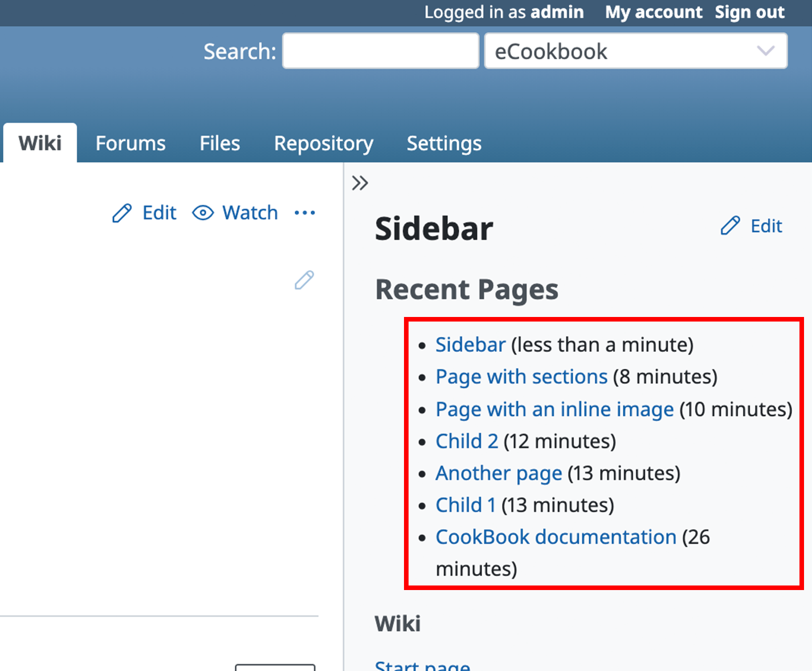Viewport: 812px width, 671px height.
Task: Go to the Repository tab
Action: click(x=323, y=143)
